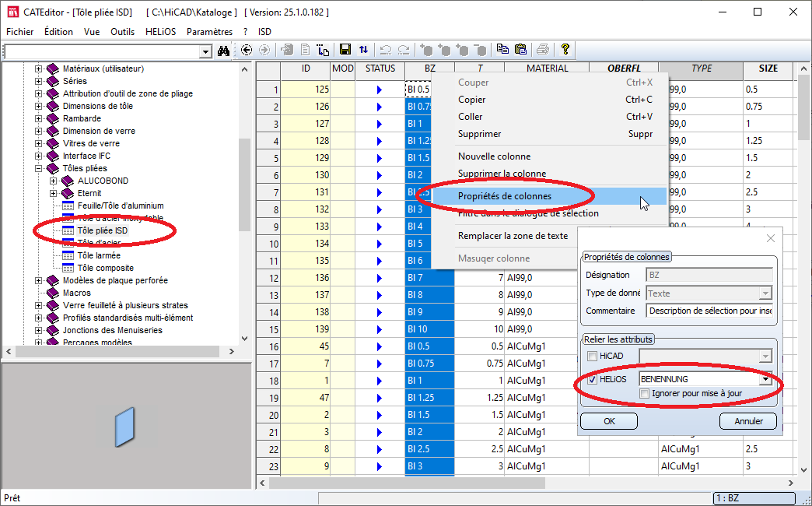
Task: Click the save floppy disk icon
Action: (x=345, y=50)
